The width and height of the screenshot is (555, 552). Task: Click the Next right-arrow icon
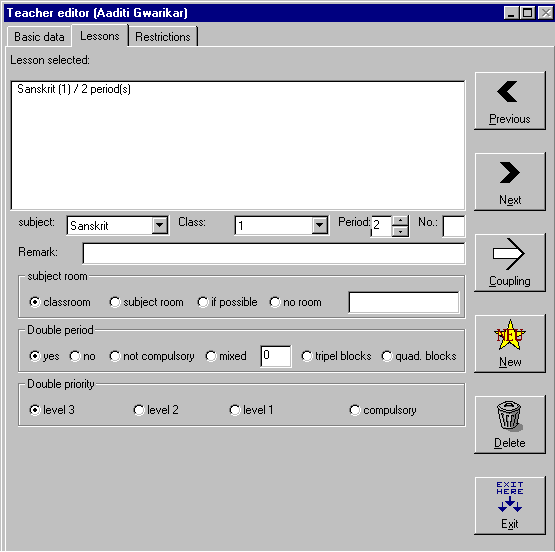click(510, 173)
